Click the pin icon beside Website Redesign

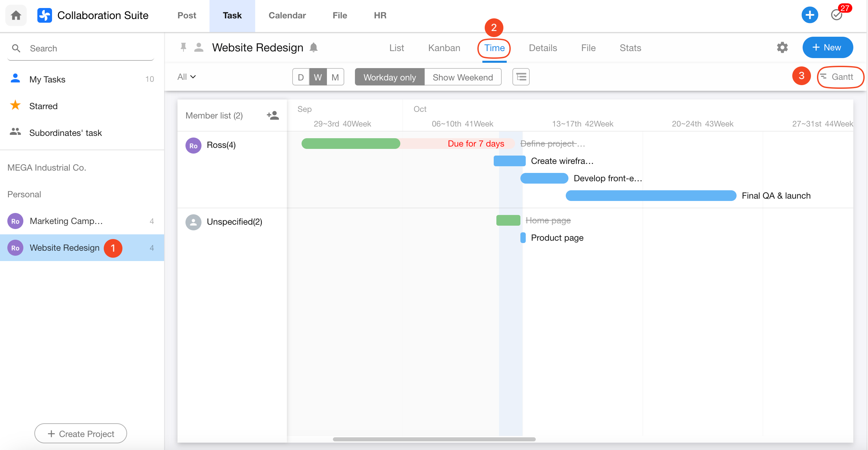[183, 47]
